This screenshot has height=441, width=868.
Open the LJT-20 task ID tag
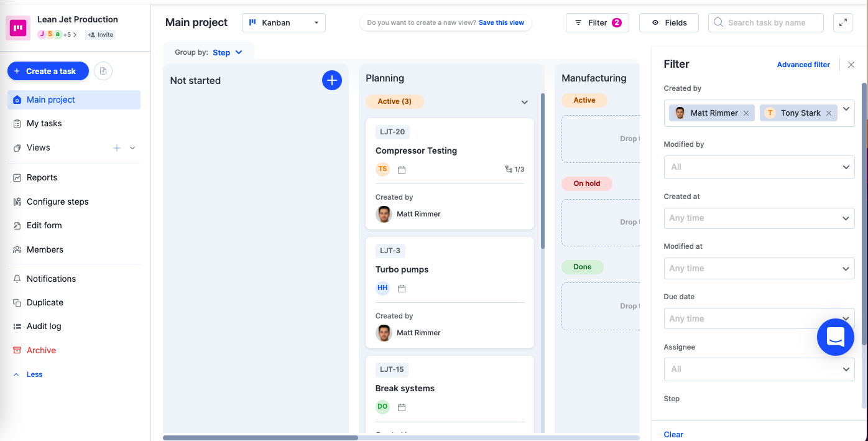392,132
